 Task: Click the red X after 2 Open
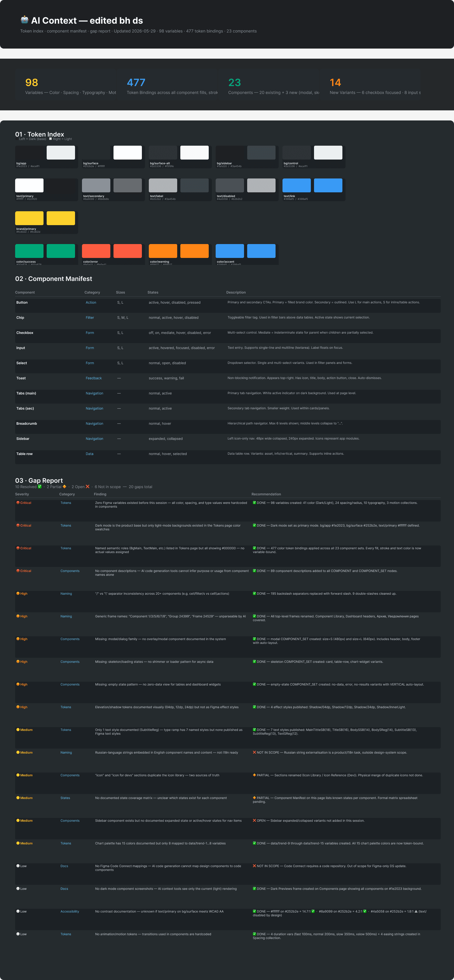[x=87, y=487]
